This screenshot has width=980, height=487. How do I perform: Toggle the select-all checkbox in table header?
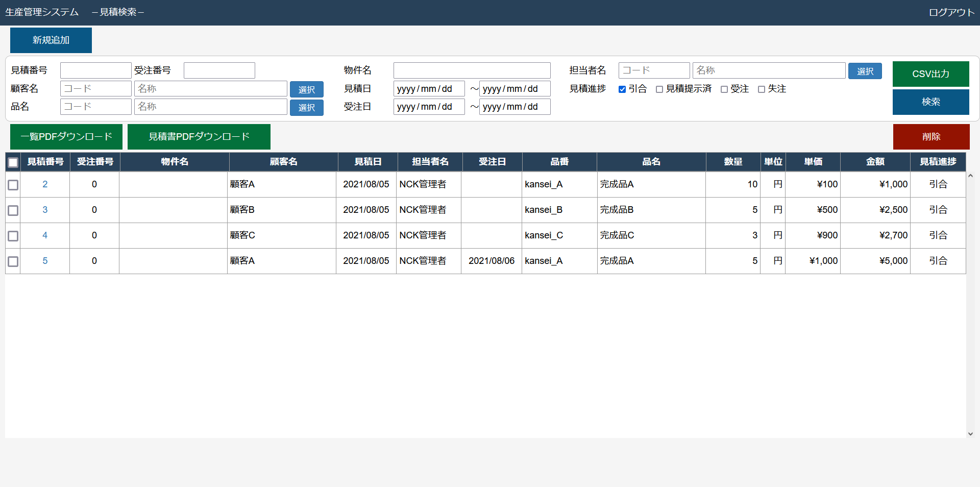pos(13,162)
